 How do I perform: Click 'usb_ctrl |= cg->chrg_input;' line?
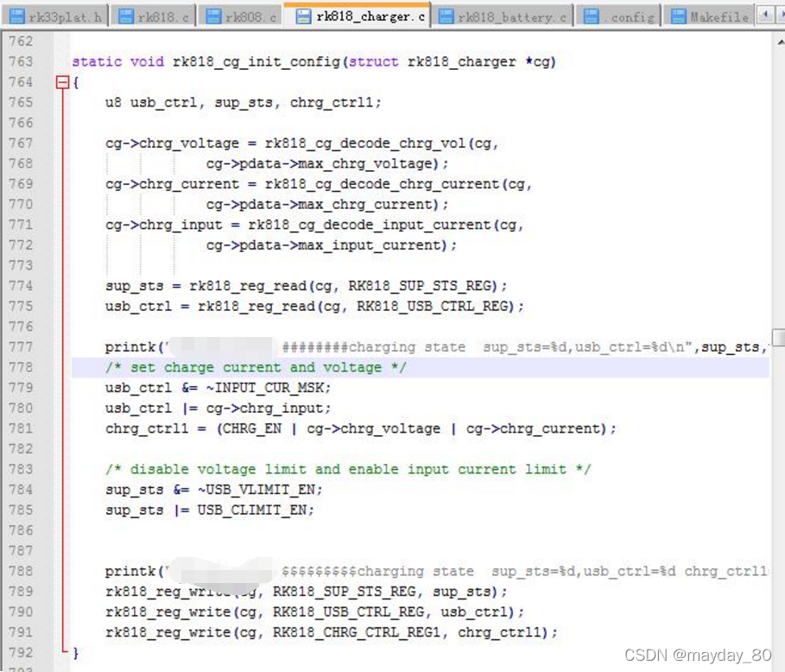[218, 409]
